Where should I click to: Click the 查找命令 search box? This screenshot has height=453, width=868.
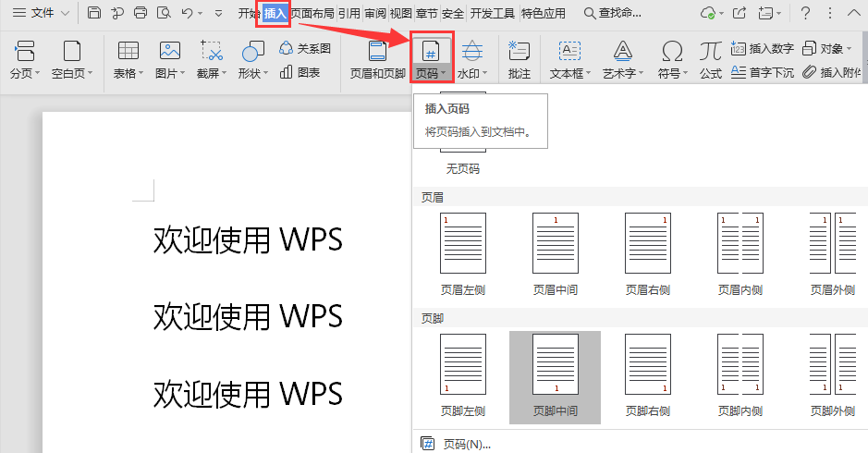pos(613,13)
